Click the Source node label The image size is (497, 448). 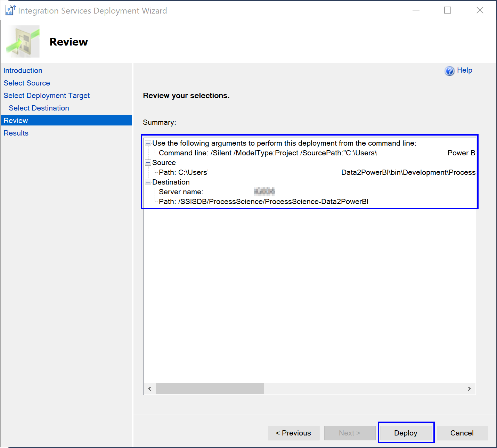pos(164,163)
